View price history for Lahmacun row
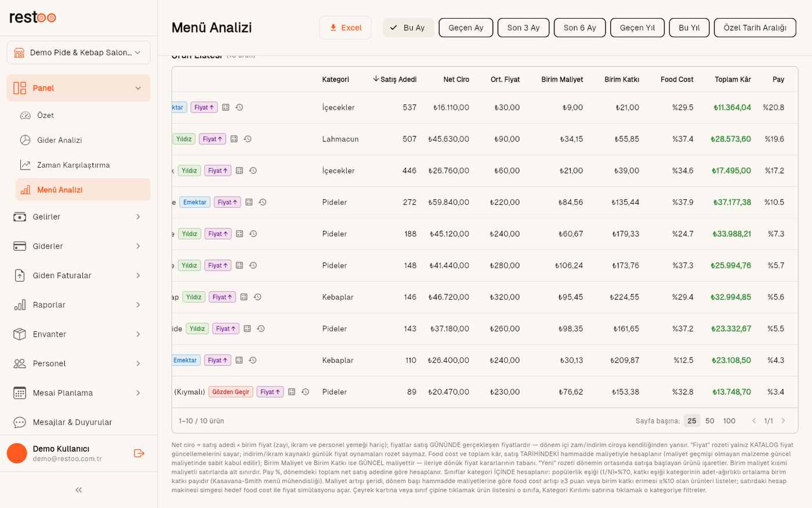 pyautogui.click(x=248, y=139)
